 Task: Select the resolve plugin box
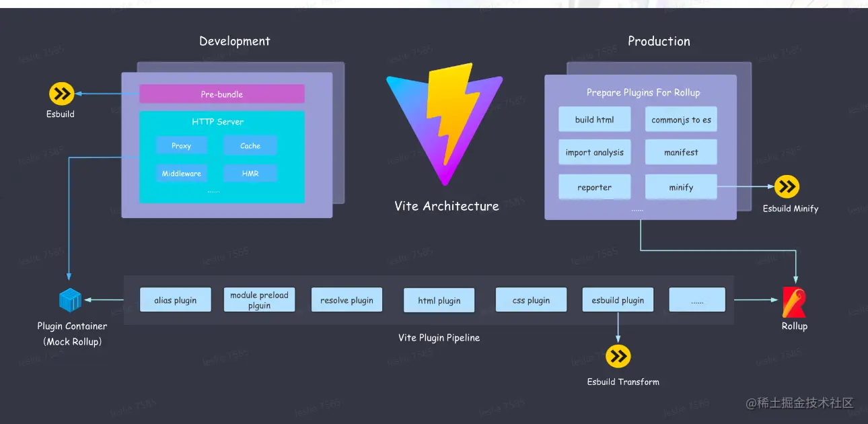347,300
